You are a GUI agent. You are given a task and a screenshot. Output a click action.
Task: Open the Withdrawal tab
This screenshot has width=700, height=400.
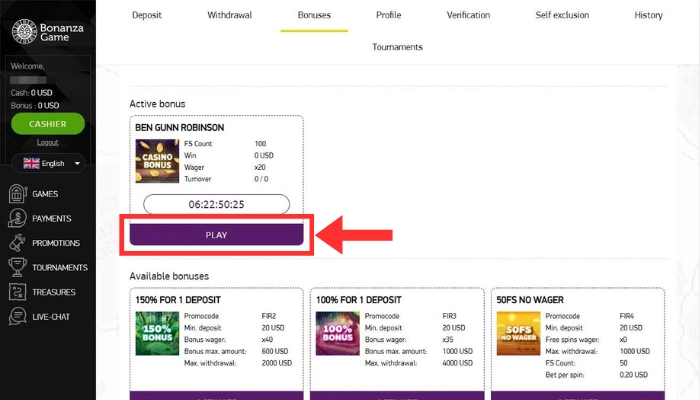click(229, 15)
